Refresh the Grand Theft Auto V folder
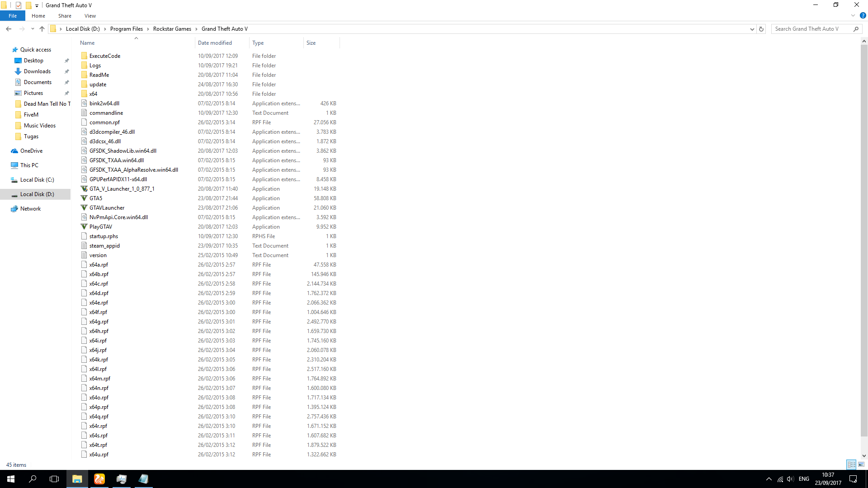The height and width of the screenshot is (488, 868). (x=761, y=29)
